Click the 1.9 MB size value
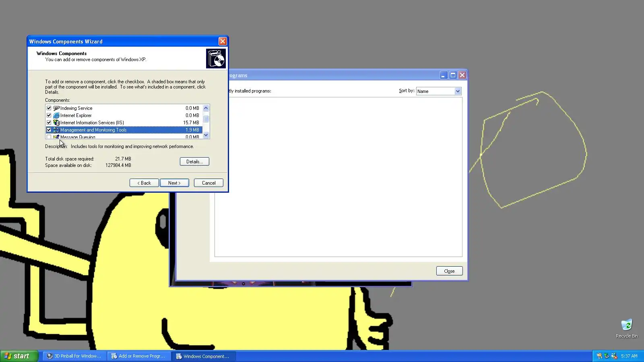 (192, 130)
